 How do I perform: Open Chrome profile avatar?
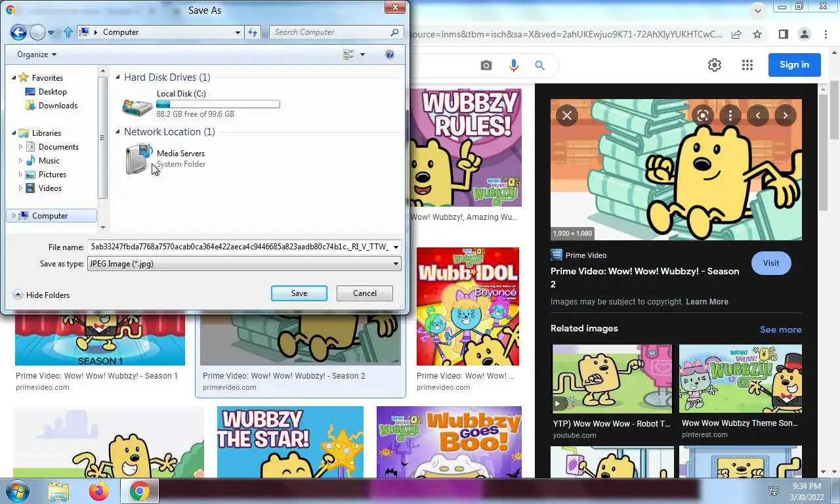pos(804,34)
